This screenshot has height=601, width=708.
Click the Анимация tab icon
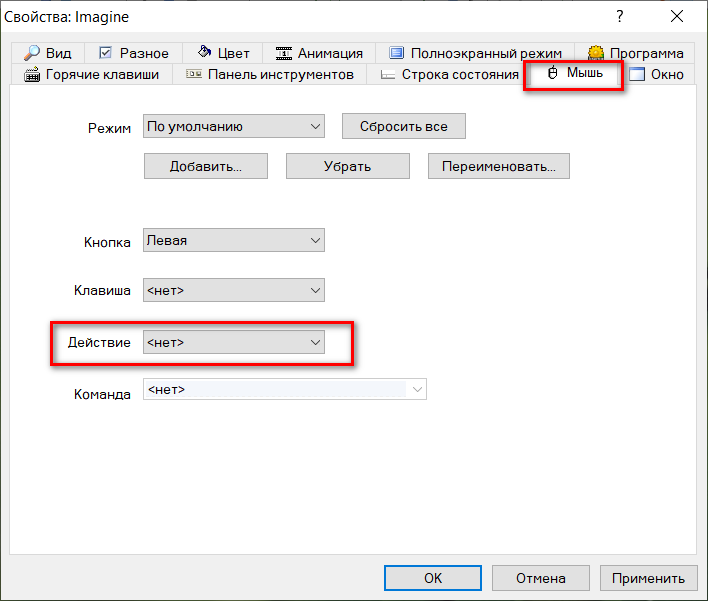(x=284, y=53)
